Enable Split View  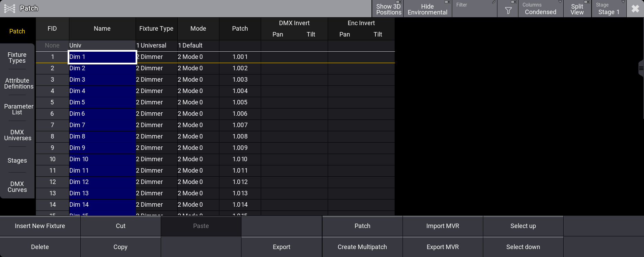point(577,9)
